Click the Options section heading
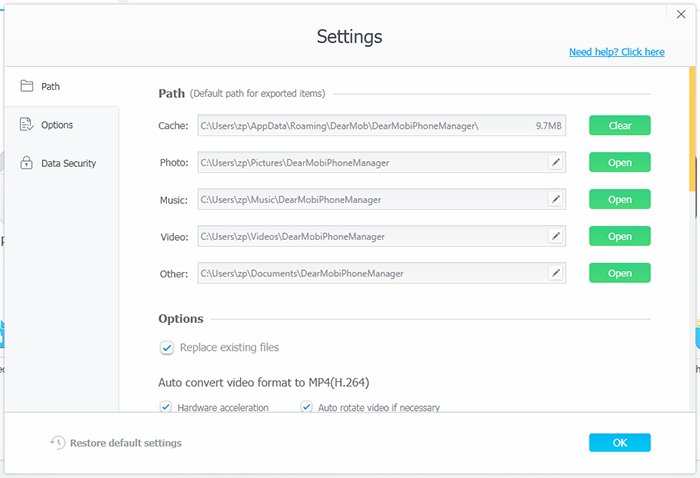700x478 pixels. (x=181, y=319)
